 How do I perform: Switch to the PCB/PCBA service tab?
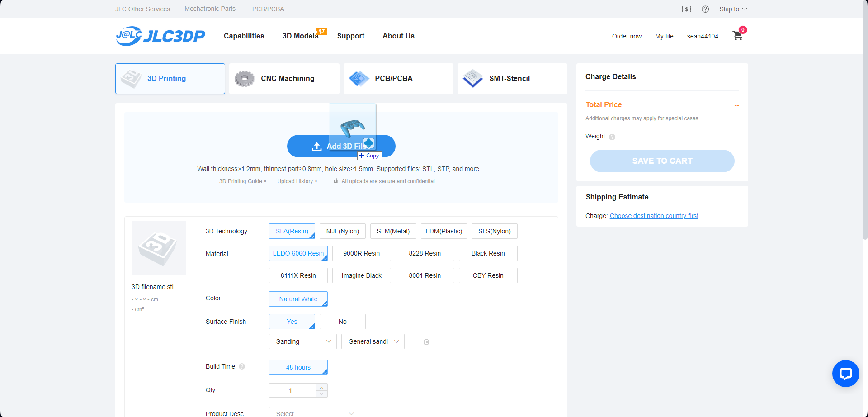[398, 79]
